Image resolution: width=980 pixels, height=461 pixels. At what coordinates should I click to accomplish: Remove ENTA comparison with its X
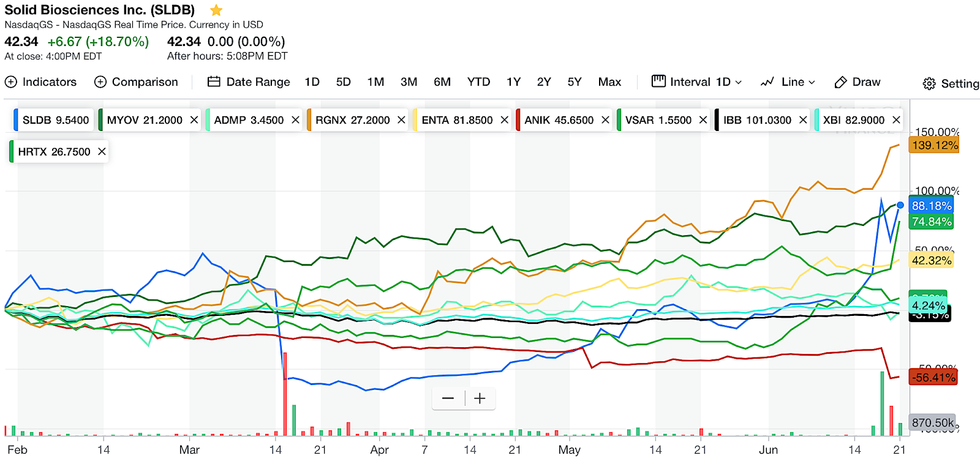tap(505, 120)
